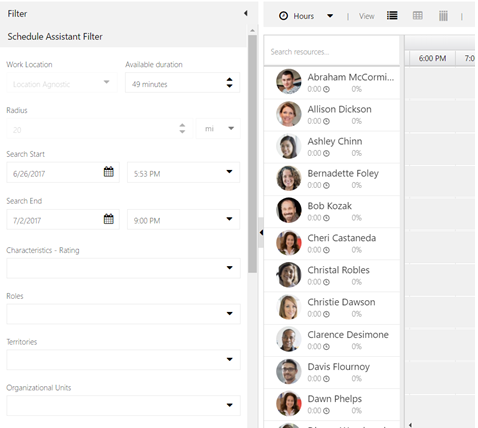Select resource Clarence Desimone

tap(332, 340)
